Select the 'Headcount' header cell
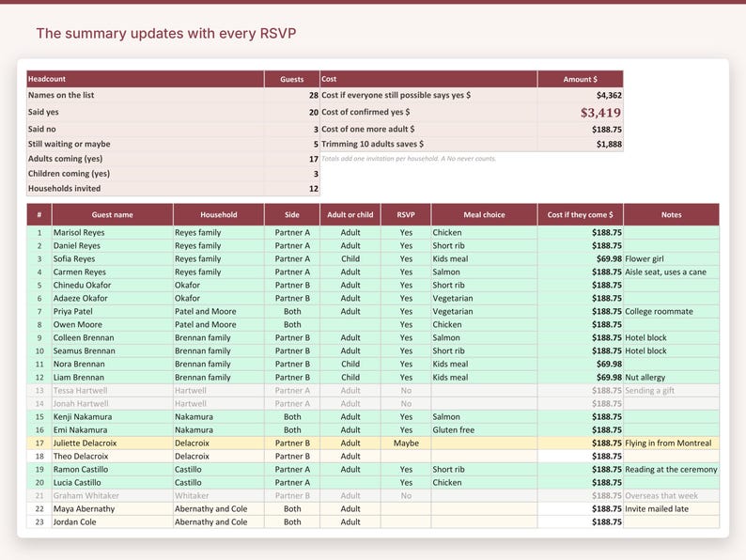746x560 pixels. 145,79
